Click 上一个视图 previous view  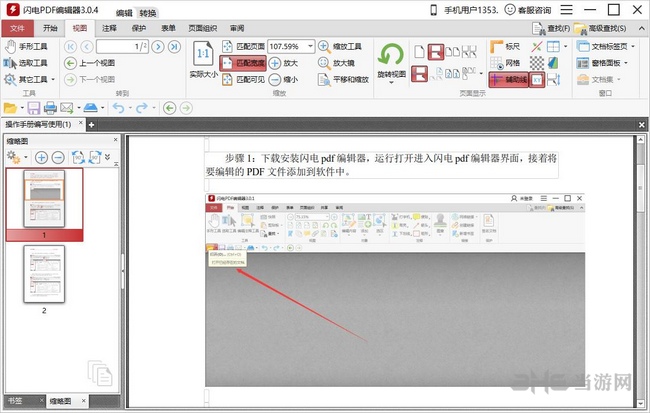(90, 63)
